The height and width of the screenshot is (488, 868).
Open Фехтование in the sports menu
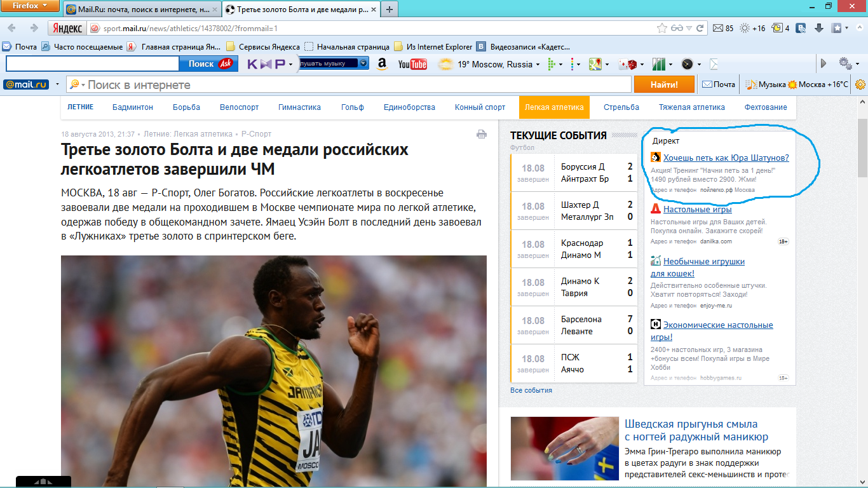point(766,107)
